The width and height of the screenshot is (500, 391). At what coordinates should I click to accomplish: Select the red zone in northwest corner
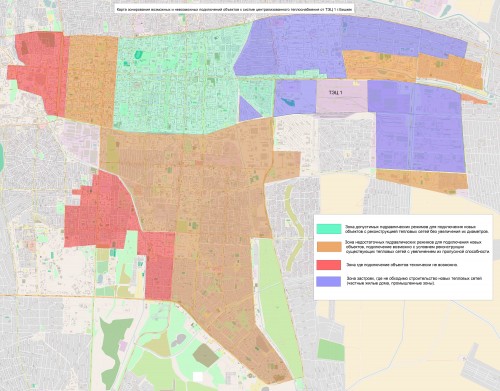pyautogui.click(x=38, y=72)
